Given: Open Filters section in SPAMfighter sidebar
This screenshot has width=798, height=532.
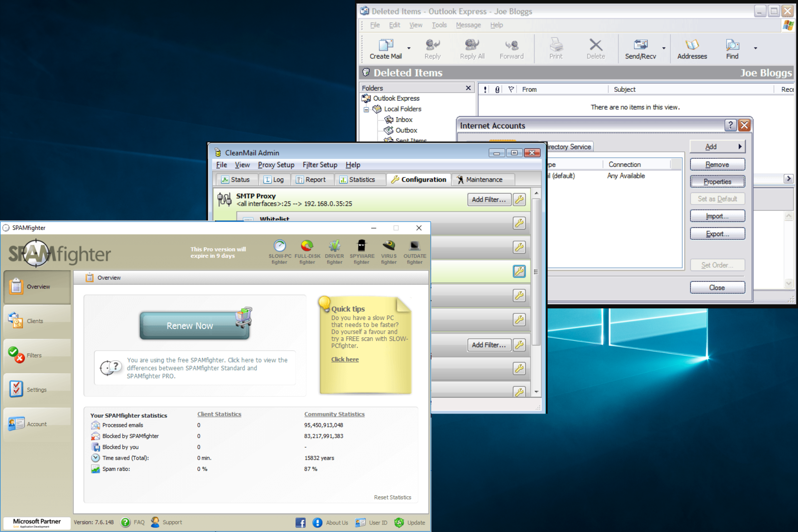Looking at the screenshot, I should [x=37, y=355].
